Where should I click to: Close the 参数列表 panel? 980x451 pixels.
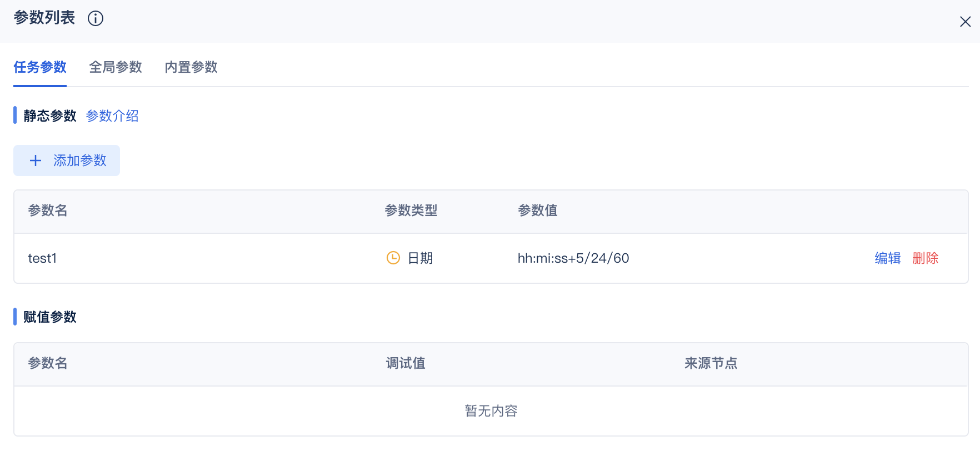pyautogui.click(x=965, y=22)
